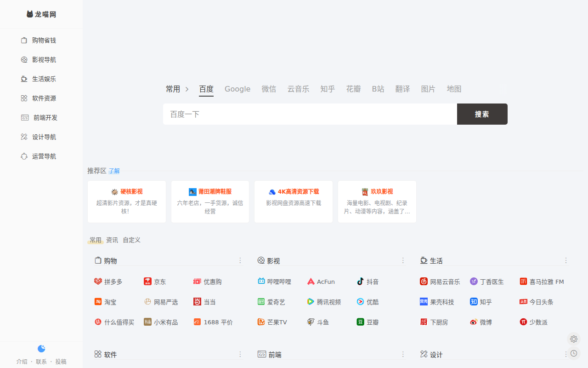Click the 当当 icon
This screenshot has width=588, height=368.
[x=197, y=302]
